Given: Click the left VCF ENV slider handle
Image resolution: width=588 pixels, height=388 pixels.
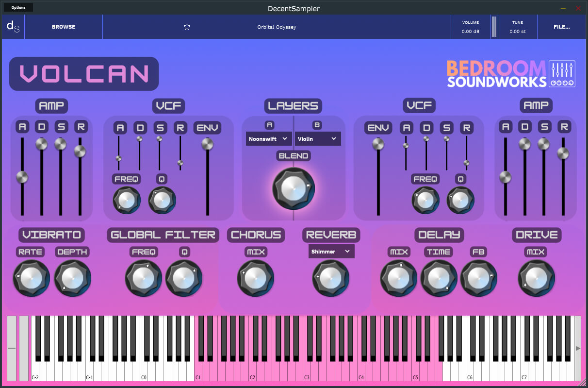Looking at the screenshot, I should [208, 144].
